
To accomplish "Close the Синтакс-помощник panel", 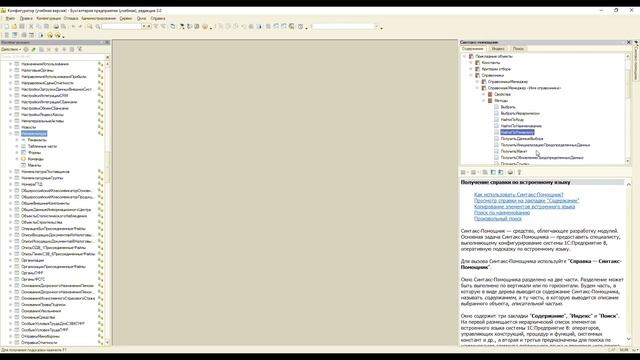I will pos(629,42).
